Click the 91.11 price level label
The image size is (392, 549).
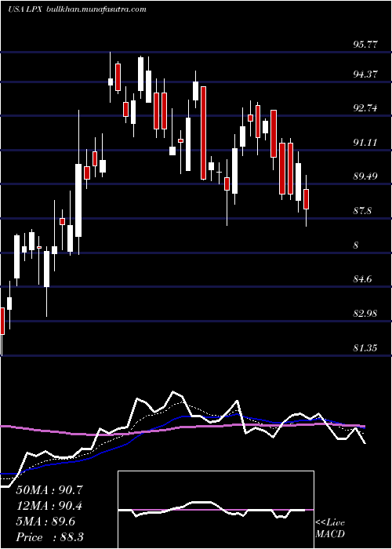point(365,143)
